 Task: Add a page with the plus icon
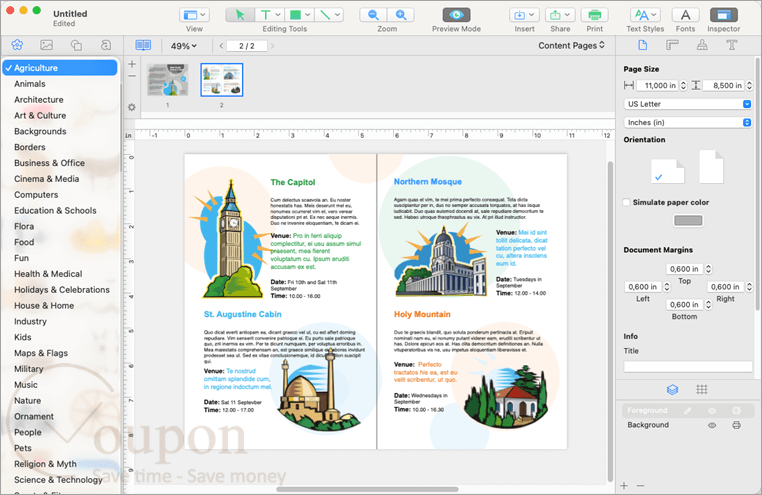pos(132,64)
